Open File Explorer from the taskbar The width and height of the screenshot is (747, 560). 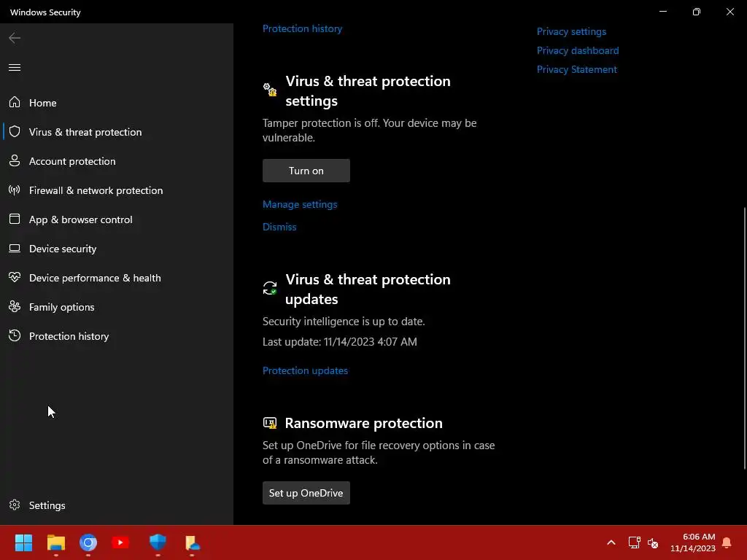(x=55, y=542)
